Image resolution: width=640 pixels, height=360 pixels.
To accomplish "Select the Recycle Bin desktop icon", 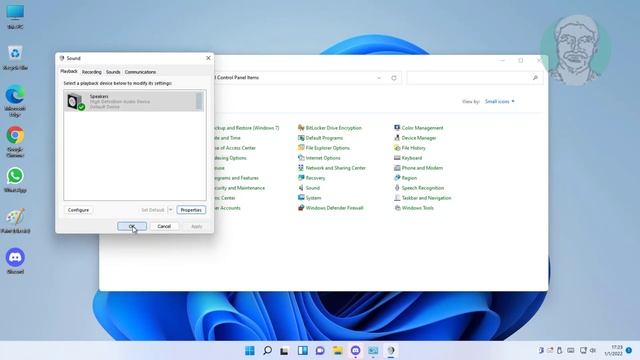I will coord(15,58).
